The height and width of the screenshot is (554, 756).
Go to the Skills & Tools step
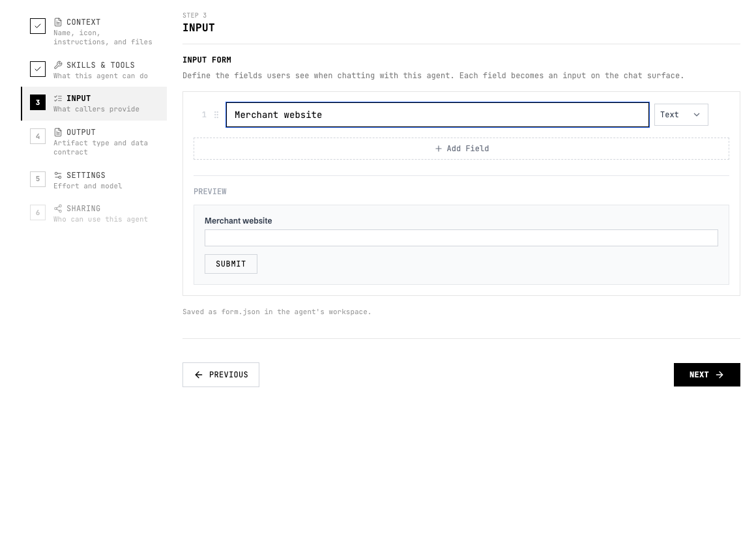tap(94, 70)
